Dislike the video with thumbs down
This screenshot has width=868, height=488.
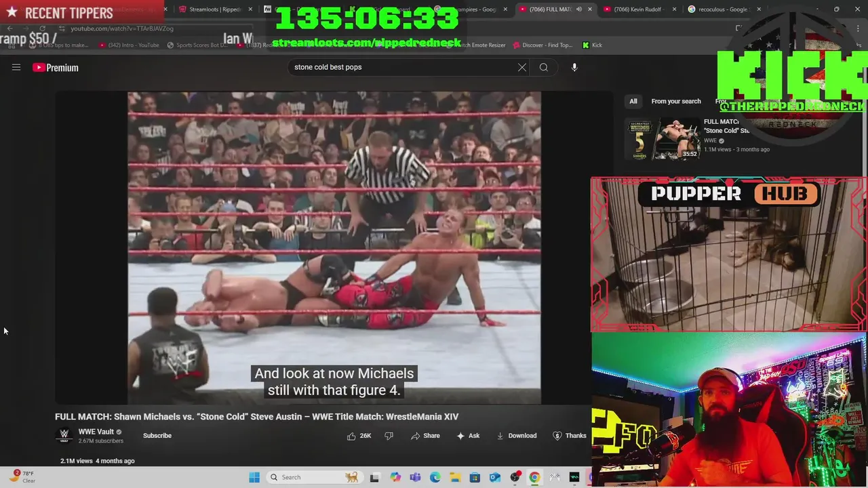click(x=389, y=436)
